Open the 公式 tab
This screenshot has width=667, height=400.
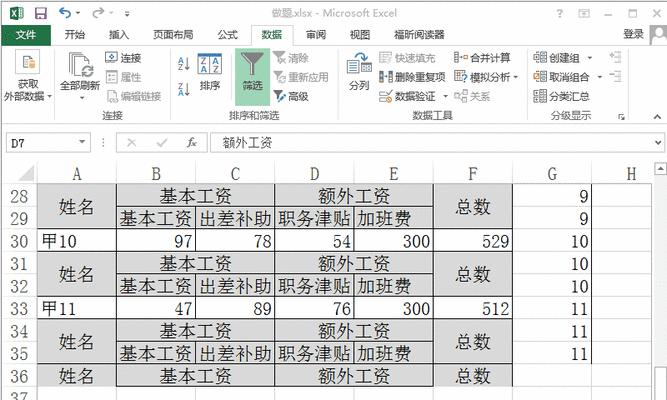(x=228, y=34)
